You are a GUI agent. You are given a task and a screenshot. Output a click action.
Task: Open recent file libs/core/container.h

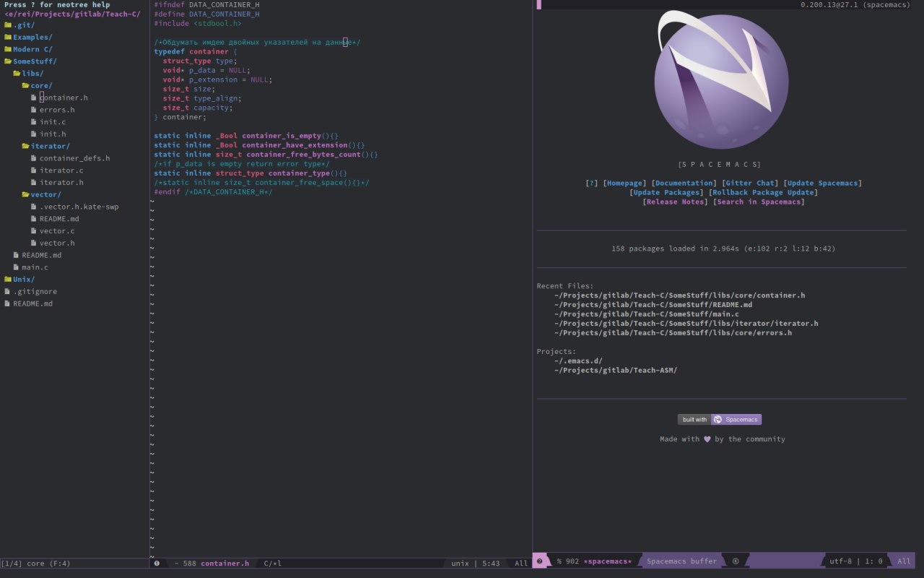[679, 296]
